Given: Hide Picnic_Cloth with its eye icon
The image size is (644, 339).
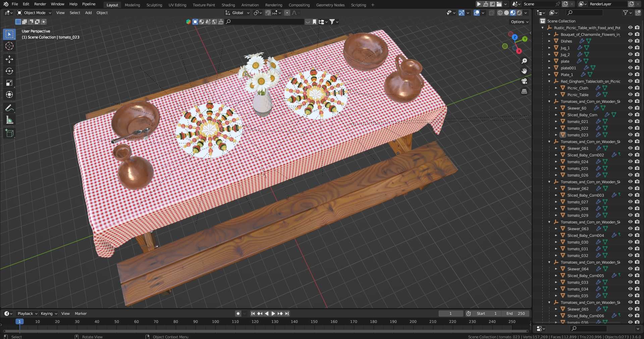Looking at the screenshot, I should (630, 88).
